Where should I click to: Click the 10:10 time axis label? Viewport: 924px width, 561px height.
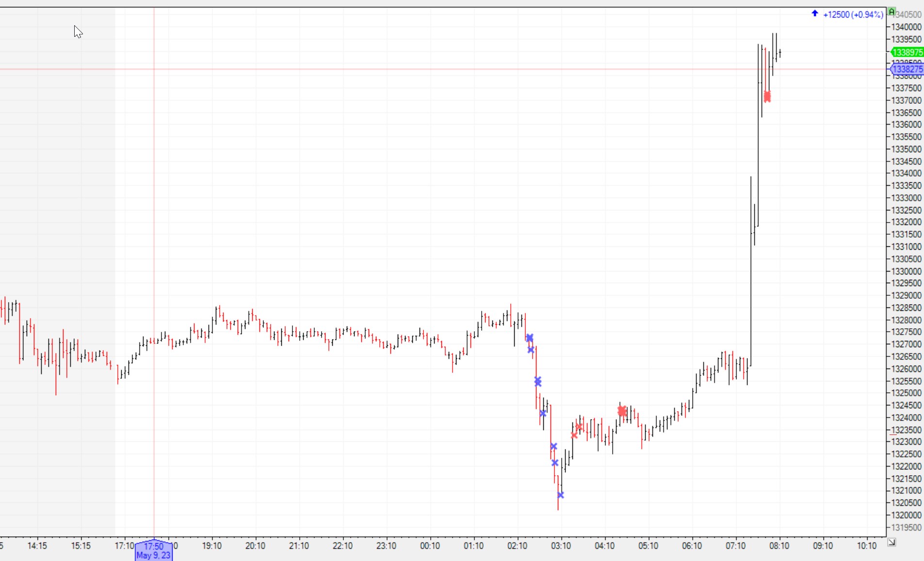click(866, 546)
